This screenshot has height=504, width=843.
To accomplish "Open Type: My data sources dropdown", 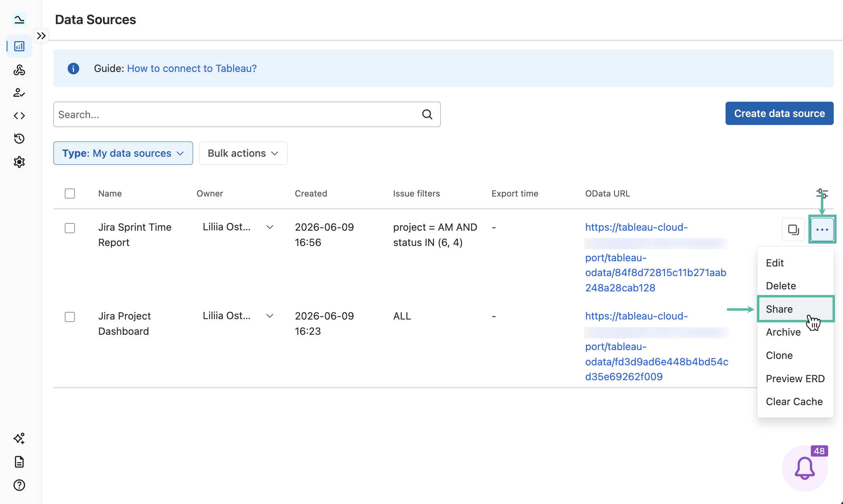I will pos(123,153).
